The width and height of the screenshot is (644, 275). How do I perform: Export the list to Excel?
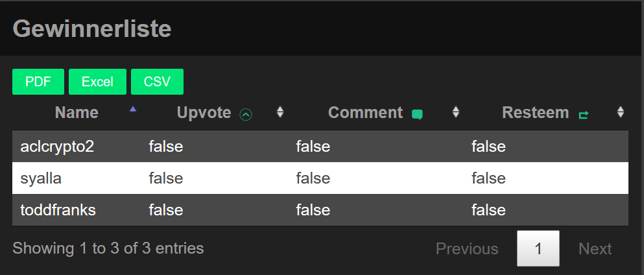point(97,82)
